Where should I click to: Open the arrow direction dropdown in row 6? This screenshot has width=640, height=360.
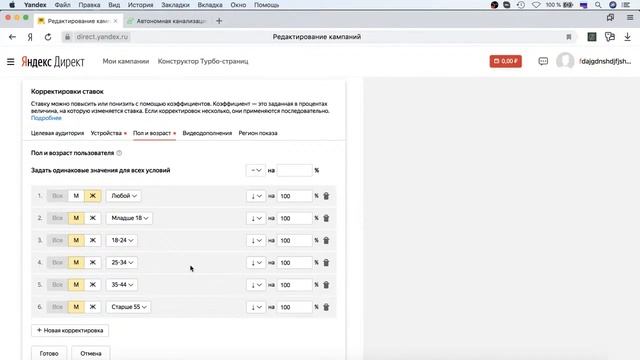[x=256, y=307]
